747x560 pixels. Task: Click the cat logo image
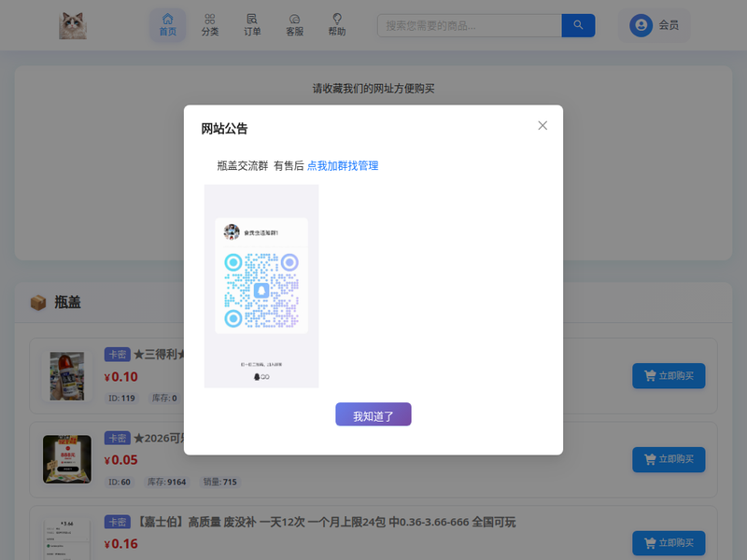[73, 26]
